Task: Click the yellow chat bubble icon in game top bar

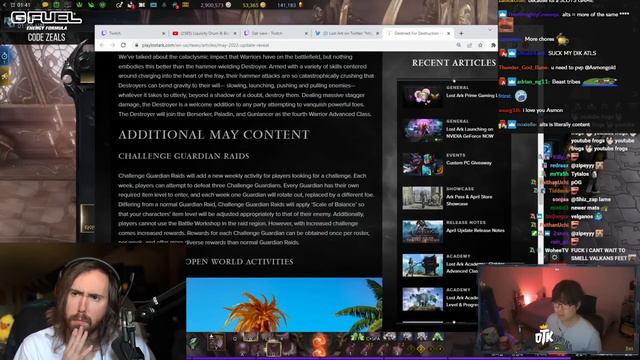Action: 45,5
